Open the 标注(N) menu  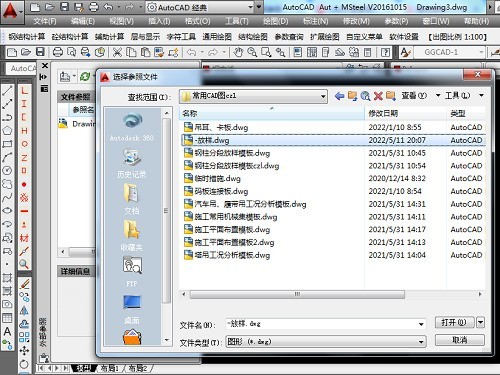(315, 21)
